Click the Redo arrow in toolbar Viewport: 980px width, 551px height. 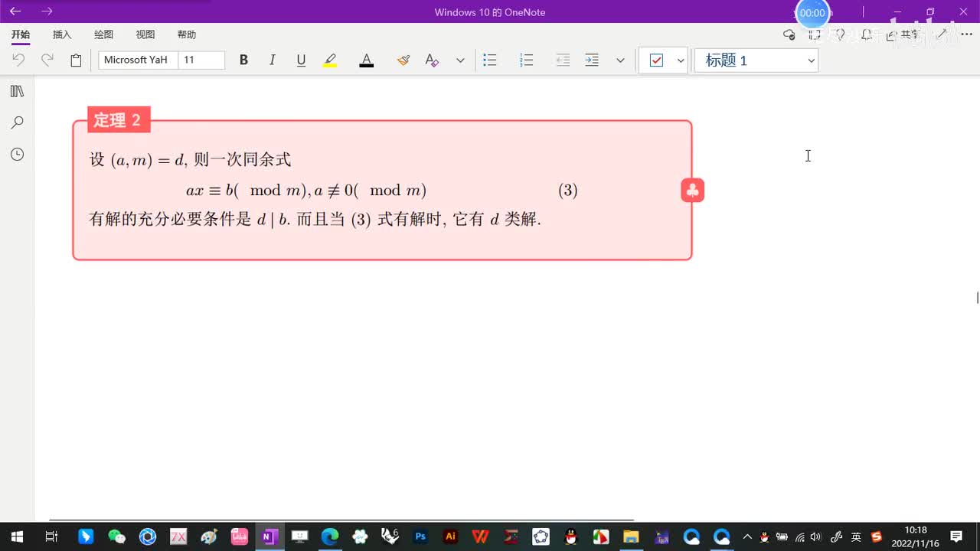click(47, 60)
